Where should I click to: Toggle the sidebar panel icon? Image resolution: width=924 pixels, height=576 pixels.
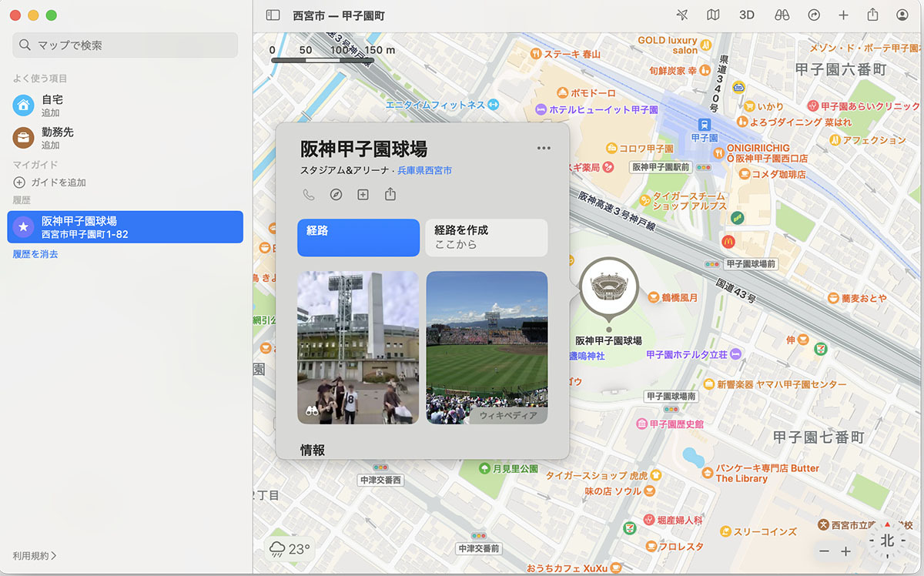[x=273, y=15]
